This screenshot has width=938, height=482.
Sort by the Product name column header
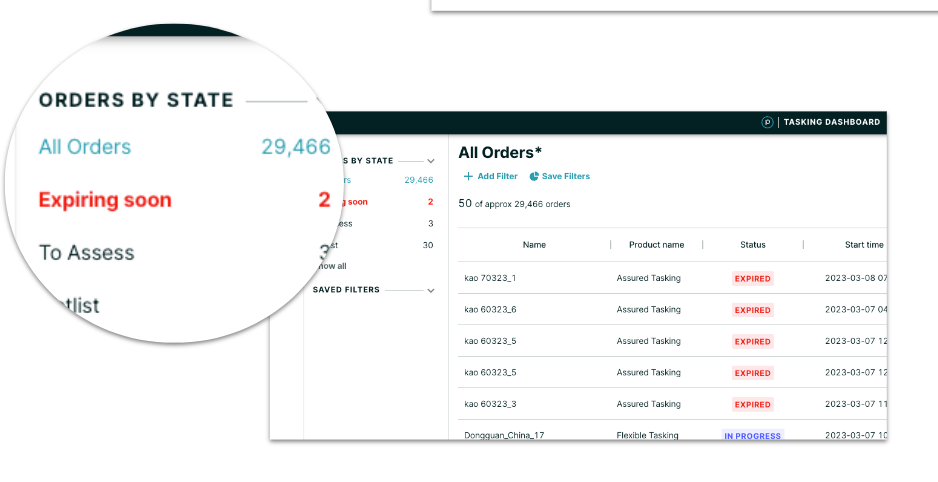(x=656, y=245)
